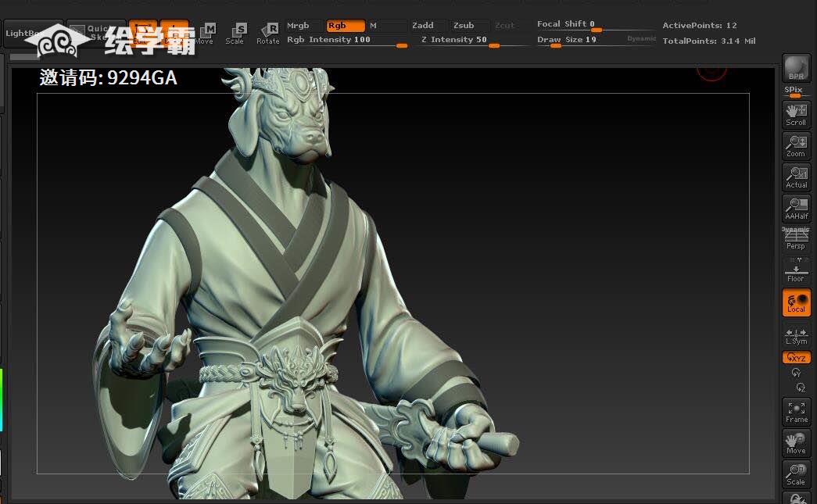Frame the mesh in the viewport
The image size is (817, 504).
pos(796,411)
